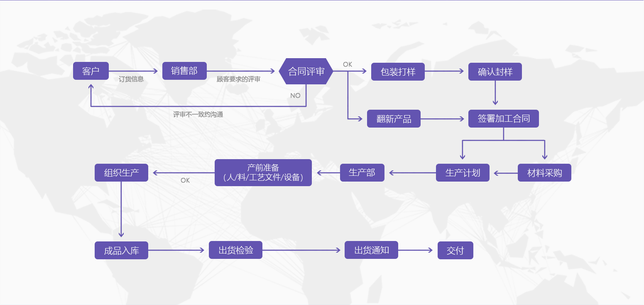Click the 顾客要求的评审 label
This screenshot has height=305, width=644.
(x=238, y=79)
